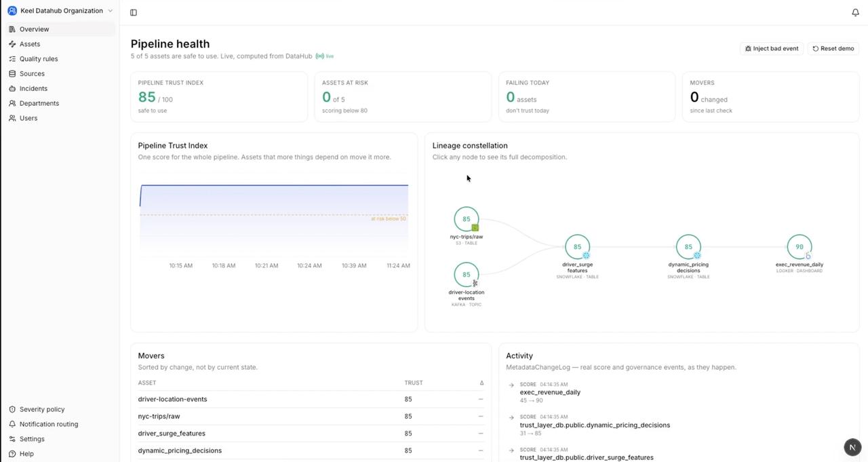Click the 'at risk below 50' threshold label
The height and width of the screenshot is (462, 868).
(x=389, y=219)
